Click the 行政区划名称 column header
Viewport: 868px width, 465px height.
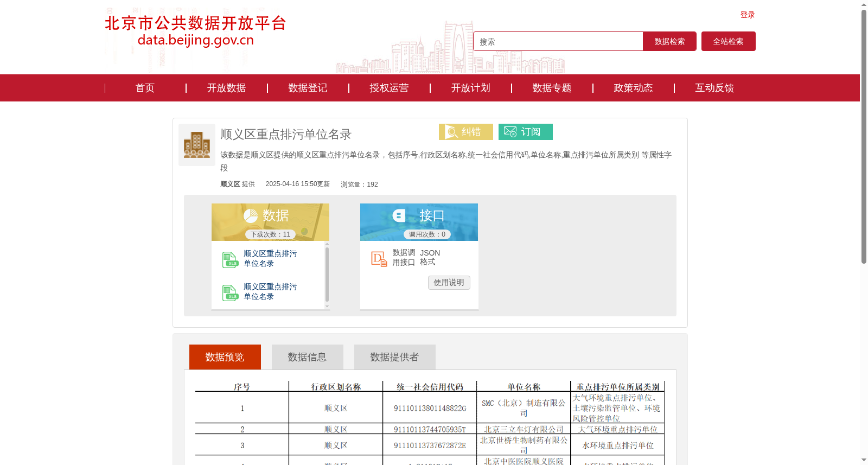[336, 387]
